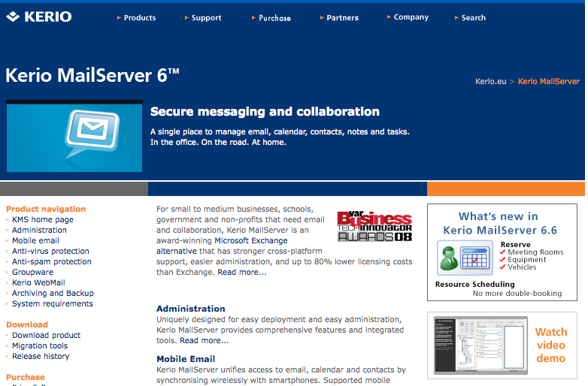Go to KMS home page

(x=43, y=219)
